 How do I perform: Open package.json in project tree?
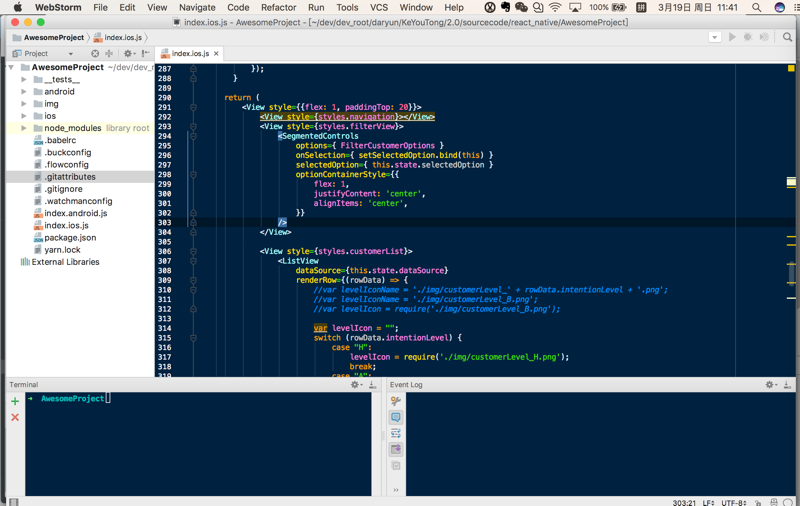tap(70, 238)
